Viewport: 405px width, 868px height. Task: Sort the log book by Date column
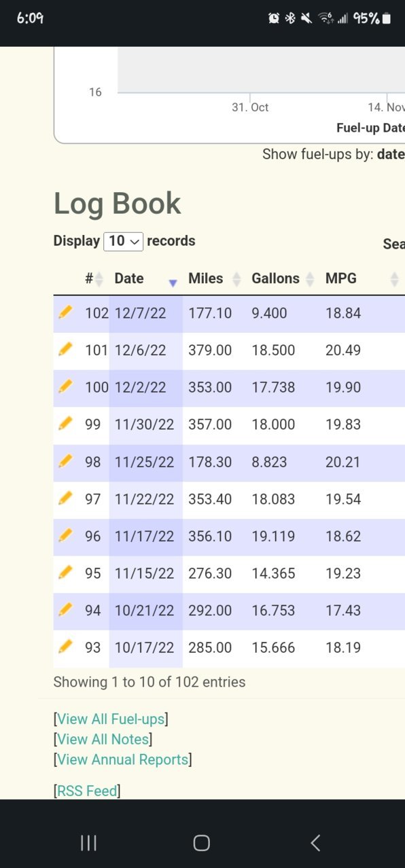145,278
